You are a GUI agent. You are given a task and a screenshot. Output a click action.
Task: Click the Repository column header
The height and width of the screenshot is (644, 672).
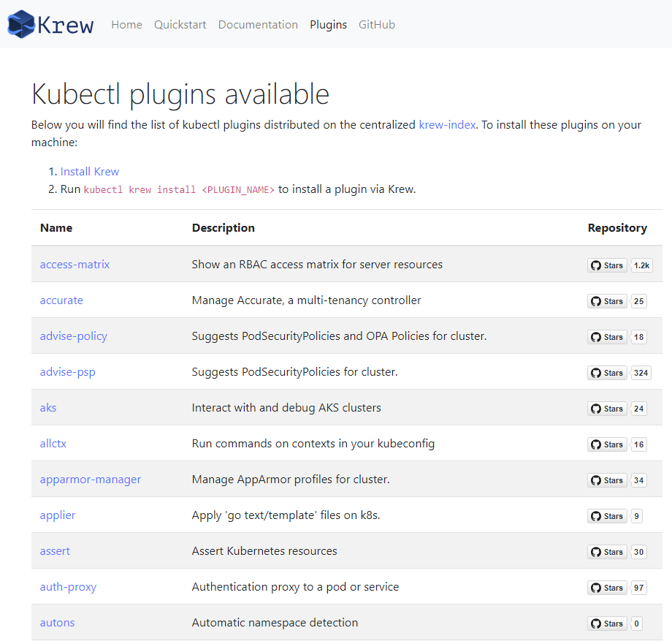click(617, 227)
